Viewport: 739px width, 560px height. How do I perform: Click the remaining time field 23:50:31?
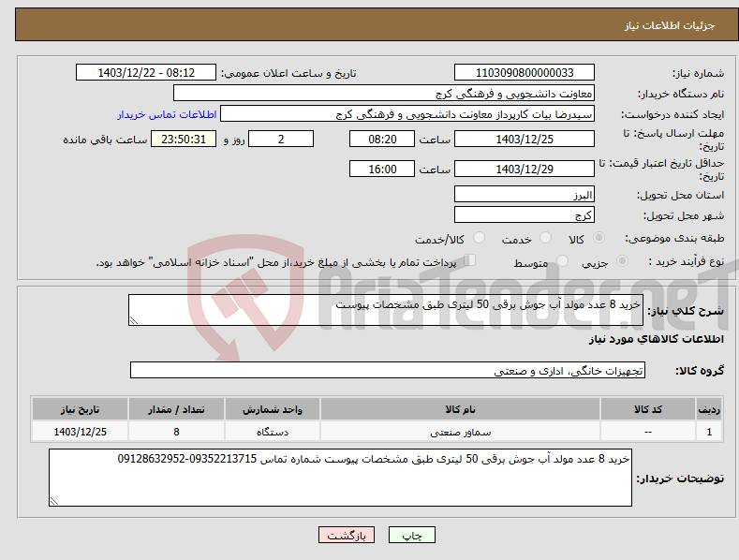184,139
